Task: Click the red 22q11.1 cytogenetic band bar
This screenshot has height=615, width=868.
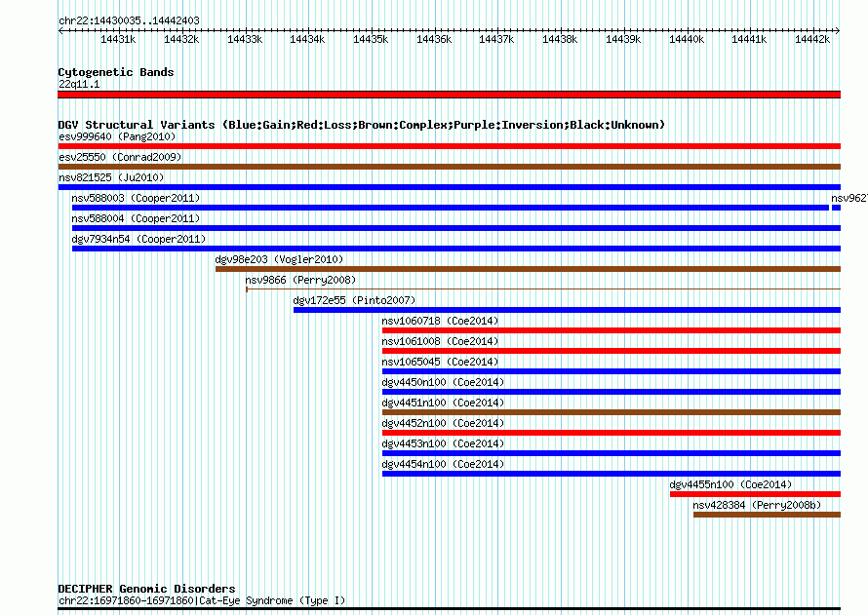Action: pos(449,95)
